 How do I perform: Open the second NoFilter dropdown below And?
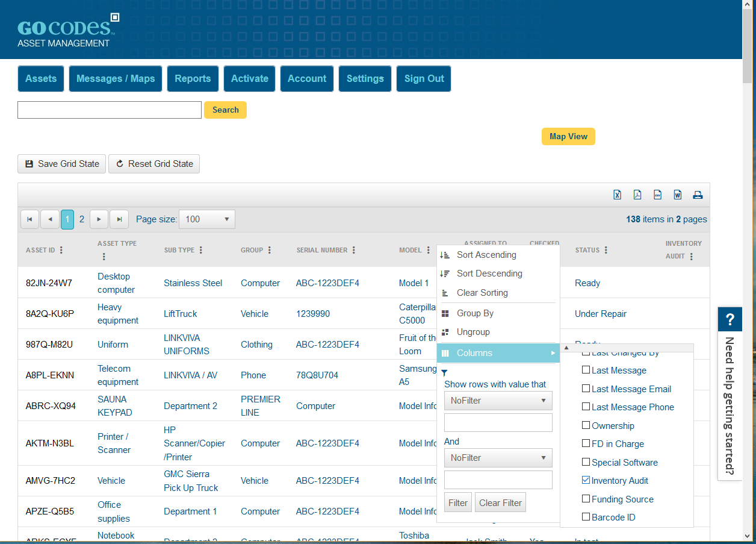point(498,458)
